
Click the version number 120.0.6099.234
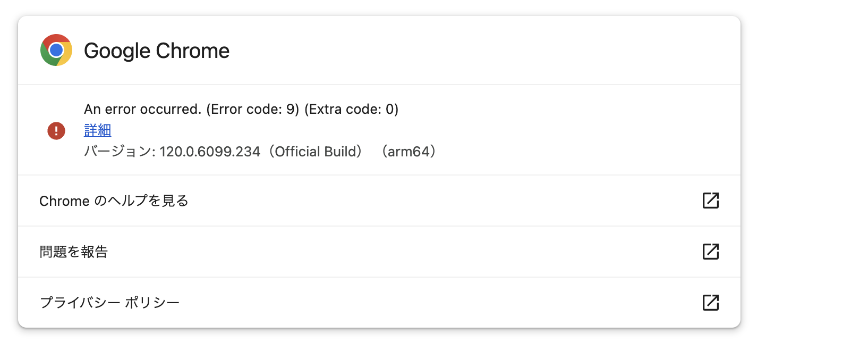point(210,152)
